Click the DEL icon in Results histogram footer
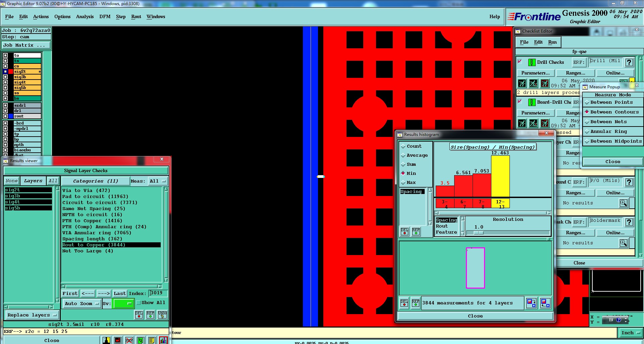The height and width of the screenshot is (344, 644). (x=404, y=303)
